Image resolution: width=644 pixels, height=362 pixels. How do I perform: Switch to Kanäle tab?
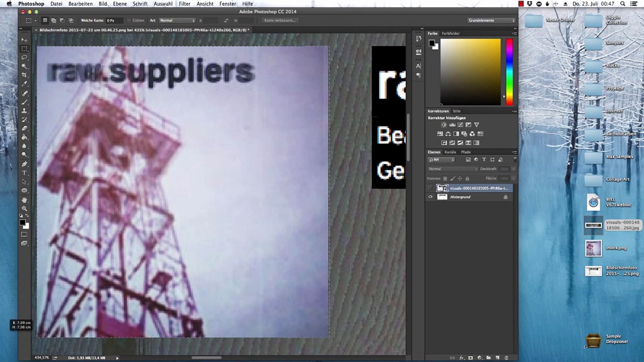tap(450, 152)
